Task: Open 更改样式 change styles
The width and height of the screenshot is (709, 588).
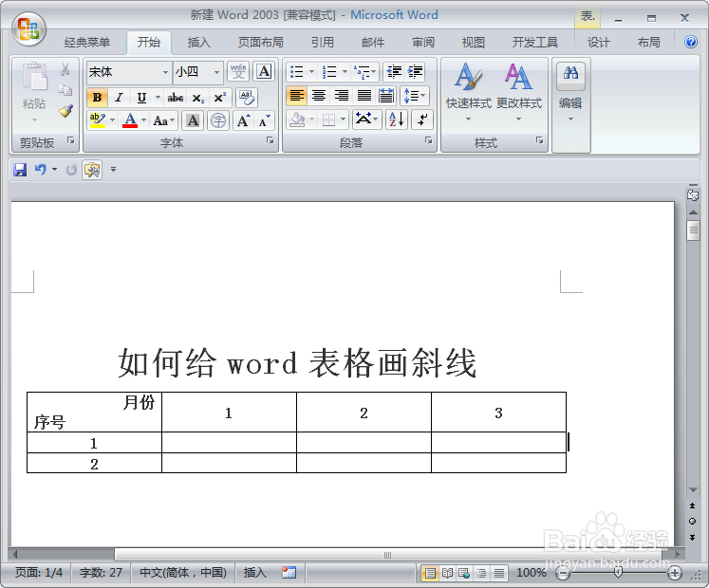Action: (x=519, y=93)
